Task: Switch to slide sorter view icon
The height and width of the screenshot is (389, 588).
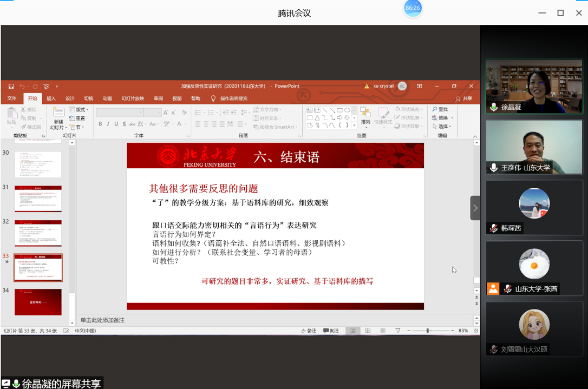Action: pyautogui.click(x=368, y=331)
